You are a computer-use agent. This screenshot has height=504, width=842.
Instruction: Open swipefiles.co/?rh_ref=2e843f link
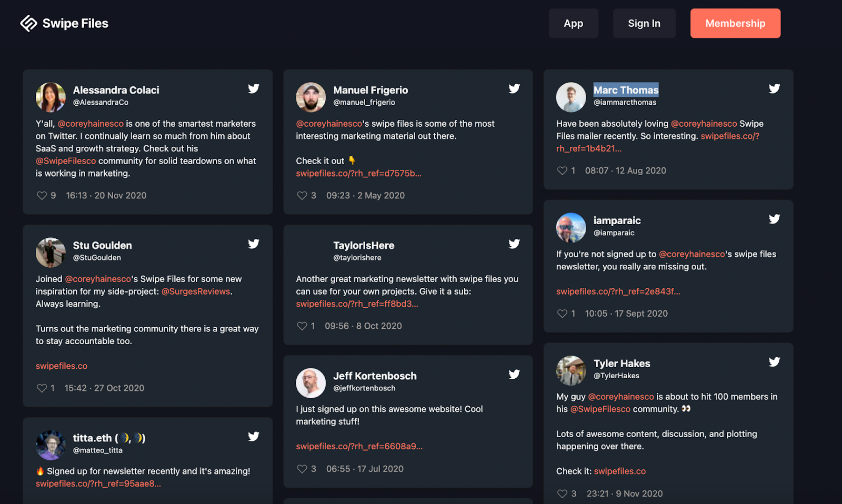point(618,291)
